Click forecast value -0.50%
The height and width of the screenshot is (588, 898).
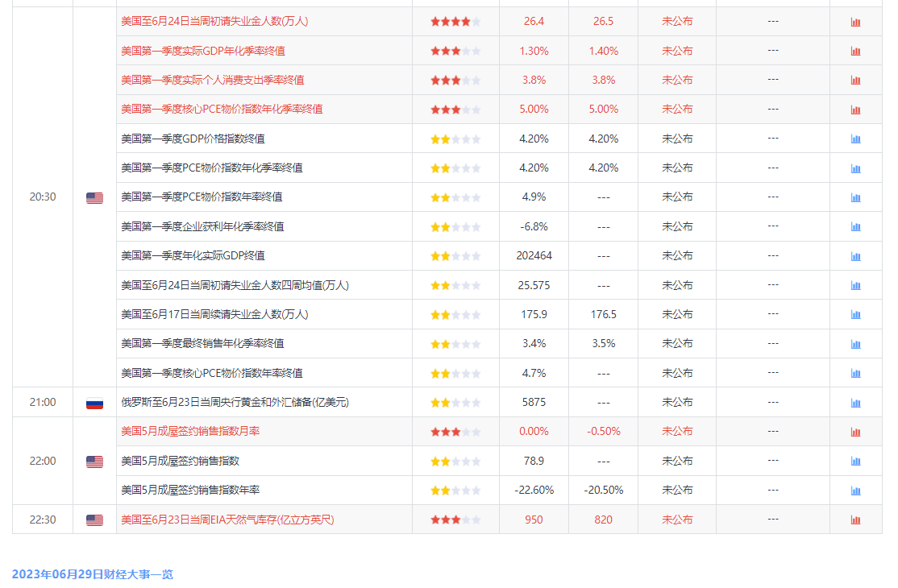[603, 431]
